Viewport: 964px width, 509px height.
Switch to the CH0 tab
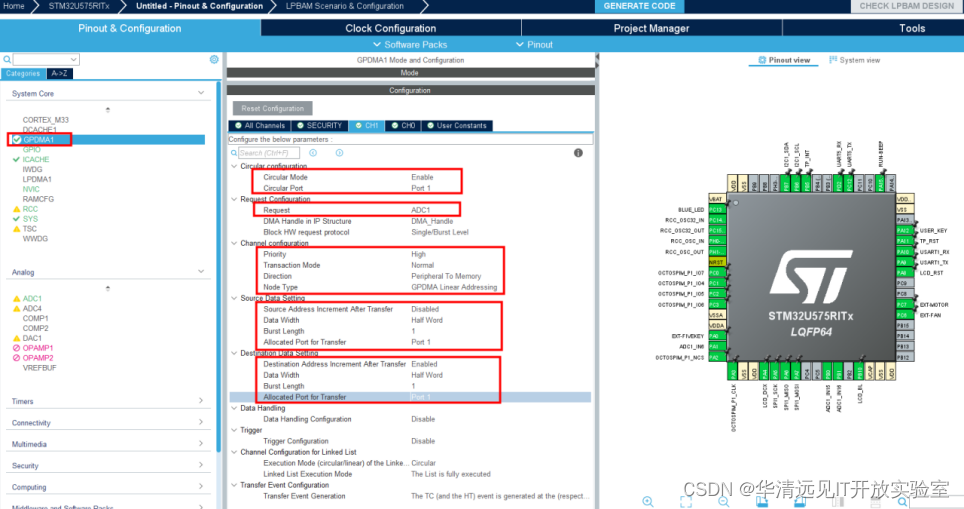pos(403,125)
